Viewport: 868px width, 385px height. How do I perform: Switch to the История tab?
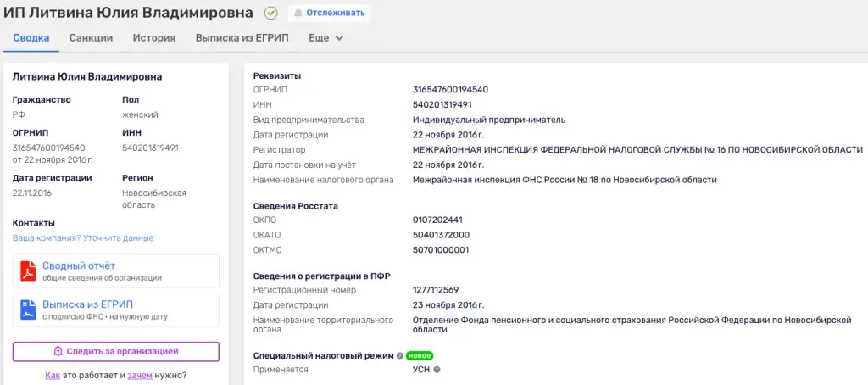(154, 38)
